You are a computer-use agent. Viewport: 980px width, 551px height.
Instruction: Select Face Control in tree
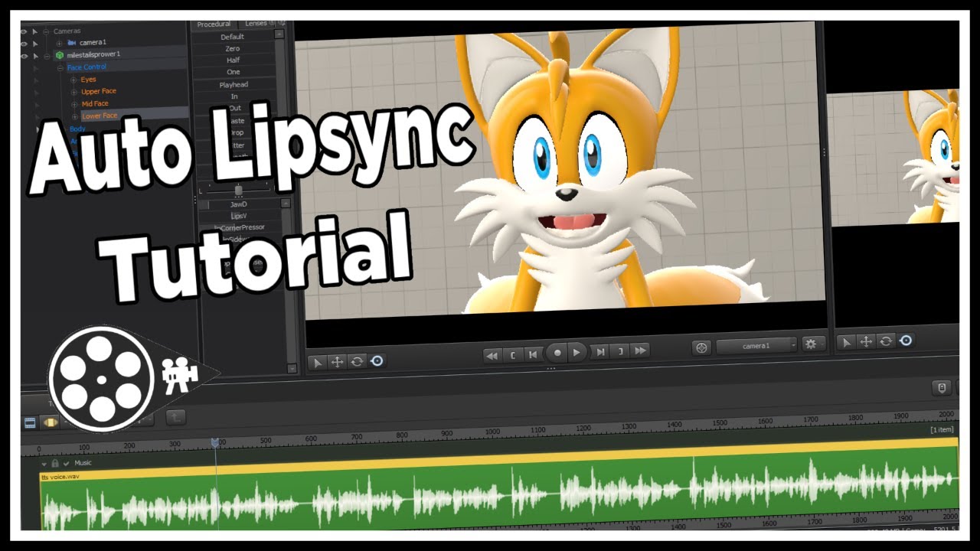(87, 67)
